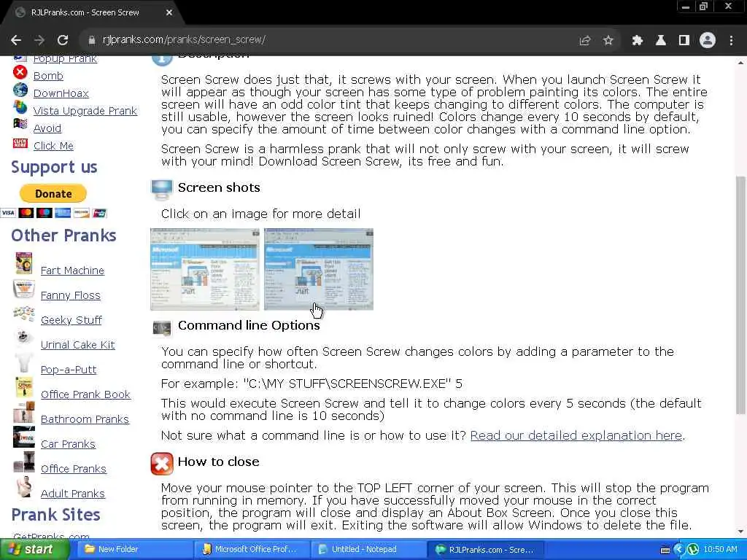Viewport: 747px width, 560px height.
Task: Open the Fanny Floss link
Action: 71,295
